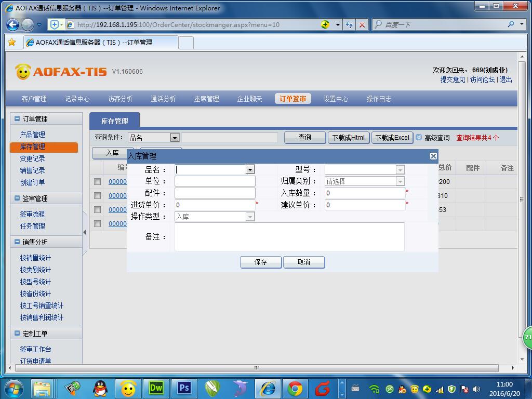Check the first inventory row checkbox
This screenshot has width=532, height=399.
click(97, 181)
